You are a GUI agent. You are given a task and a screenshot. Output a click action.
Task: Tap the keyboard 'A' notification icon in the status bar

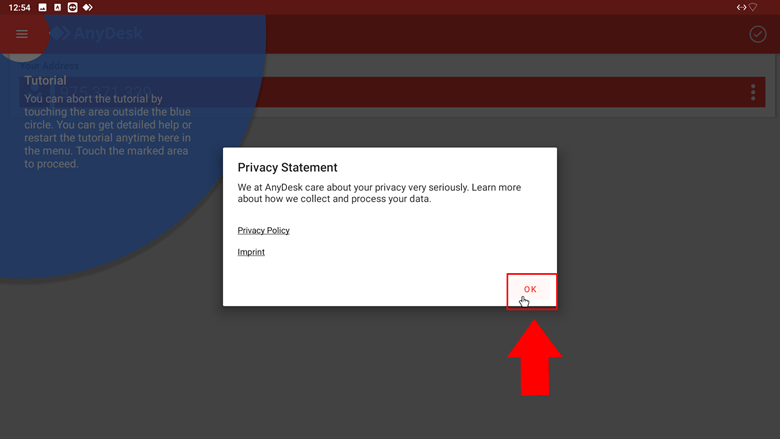click(x=58, y=7)
